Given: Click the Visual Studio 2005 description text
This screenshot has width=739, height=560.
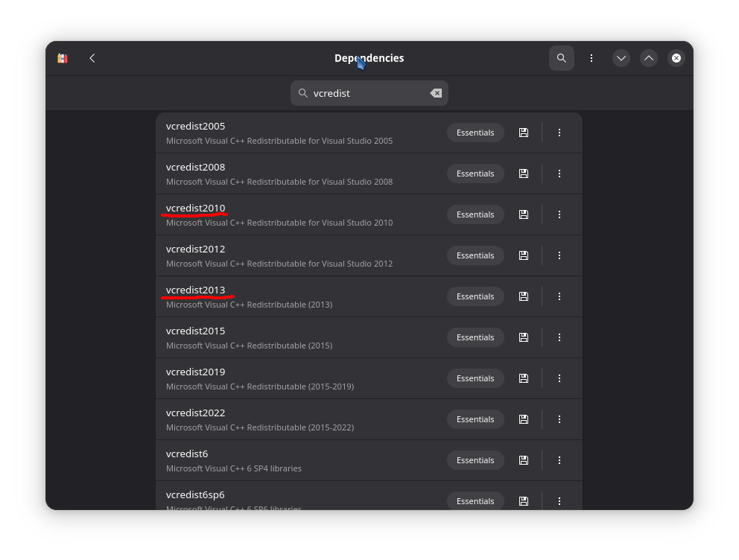Looking at the screenshot, I should (x=279, y=141).
